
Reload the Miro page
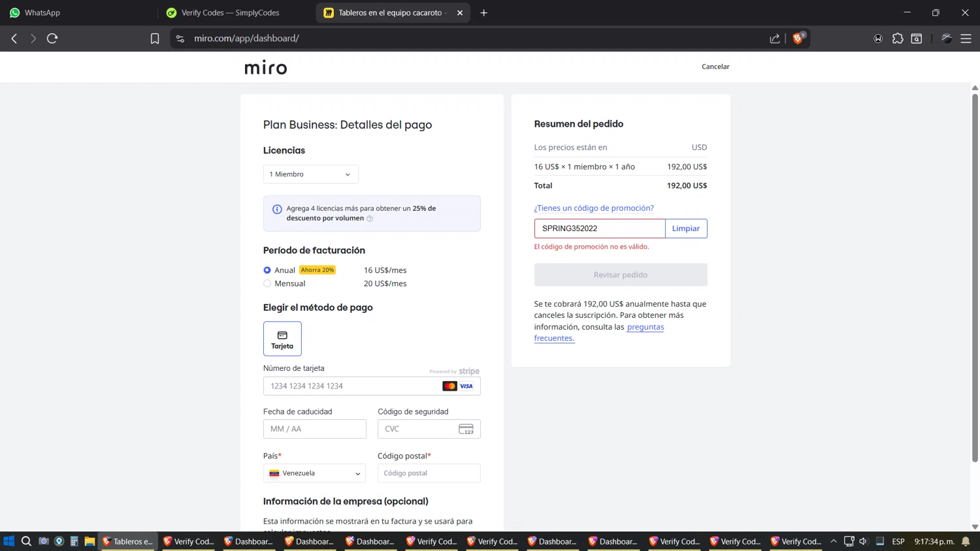[x=52, y=39]
